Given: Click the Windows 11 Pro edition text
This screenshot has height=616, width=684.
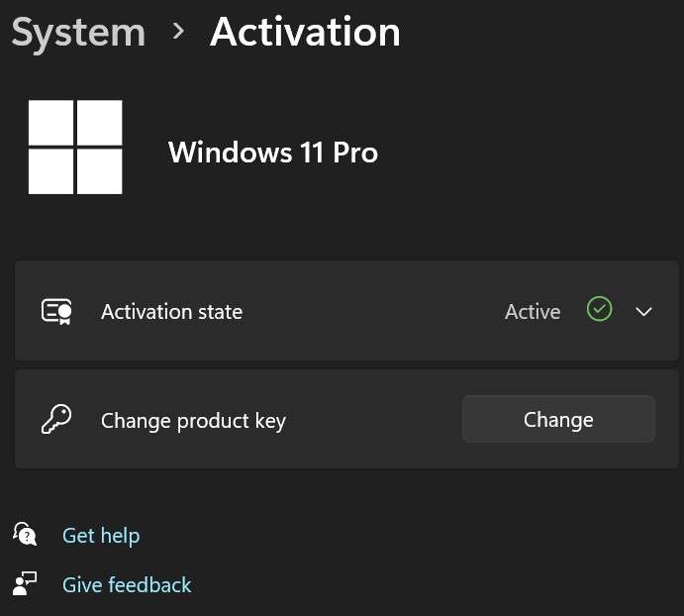Looking at the screenshot, I should (x=273, y=153).
